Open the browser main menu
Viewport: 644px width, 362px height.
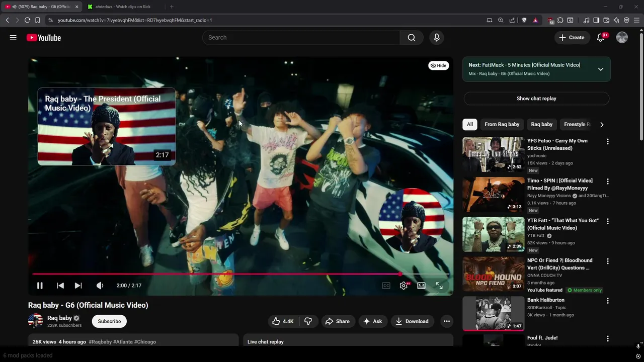coord(636,20)
